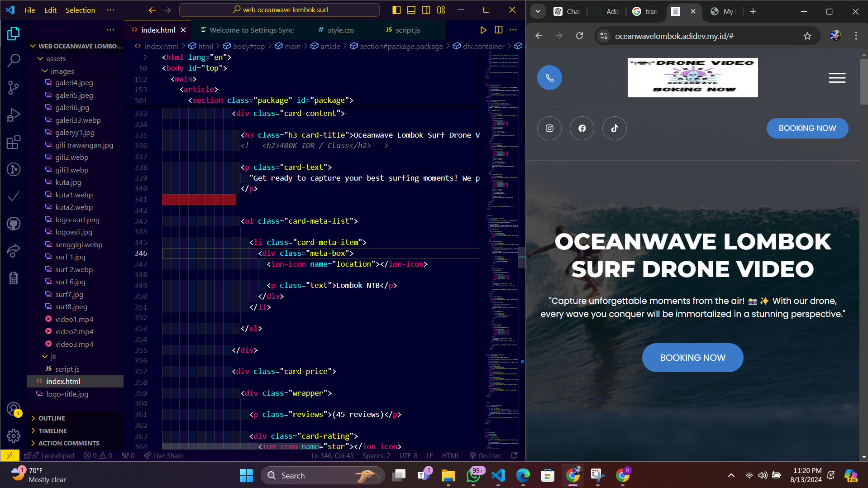This screenshot has width=868, height=488.
Task: Expand the TIMELINE section
Action: pyautogui.click(x=52, y=431)
